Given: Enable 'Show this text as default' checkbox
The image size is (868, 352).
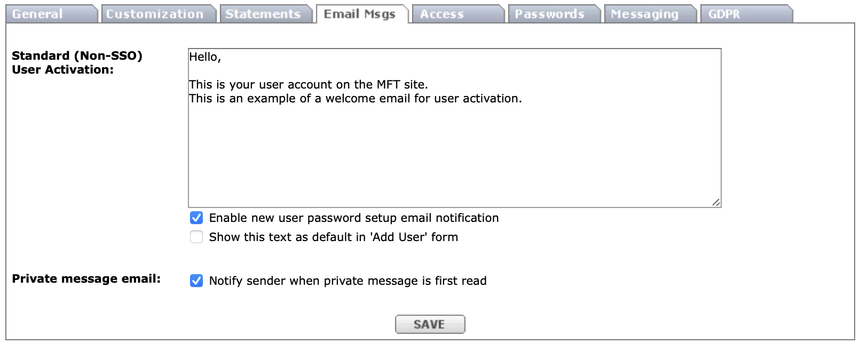Looking at the screenshot, I should [x=196, y=237].
